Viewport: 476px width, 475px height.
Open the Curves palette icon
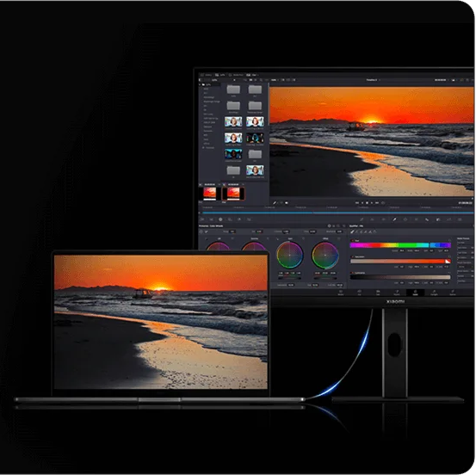pyautogui.click(x=362, y=219)
